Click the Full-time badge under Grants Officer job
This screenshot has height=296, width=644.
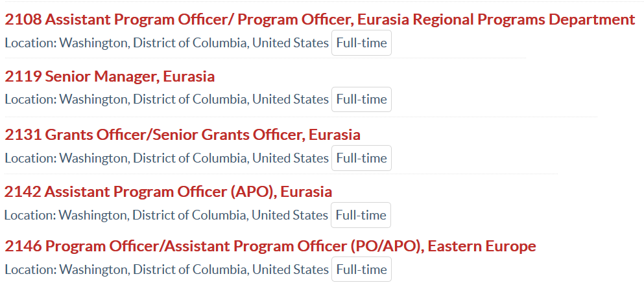pyautogui.click(x=361, y=158)
